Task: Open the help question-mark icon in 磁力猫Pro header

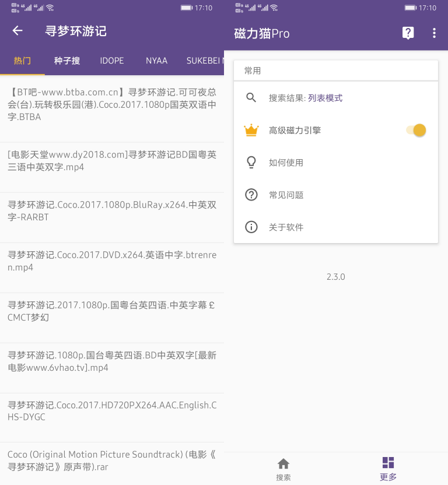Action: [x=408, y=33]
